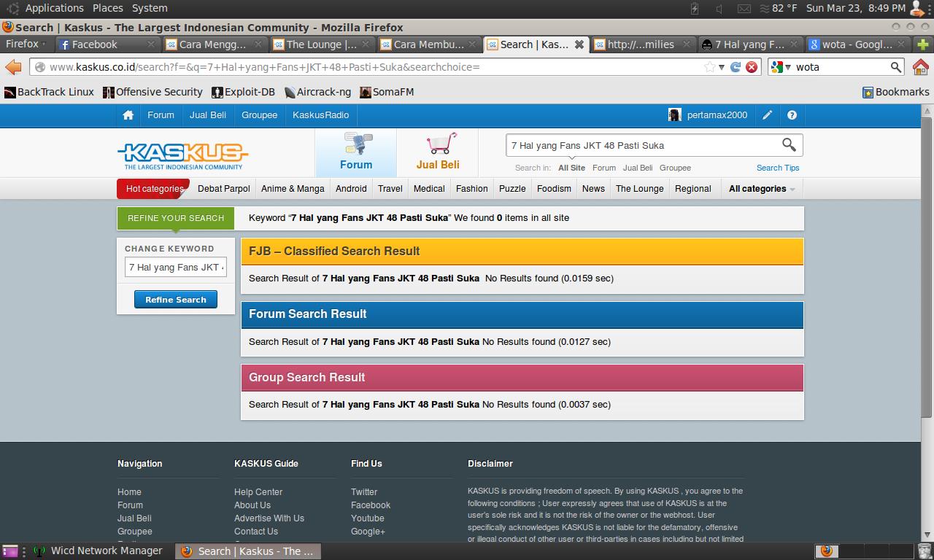The width and height of the screenshot is (934, 560).
Task: Open the System menu
Action: pyautogui.click(x=150, y=9)
